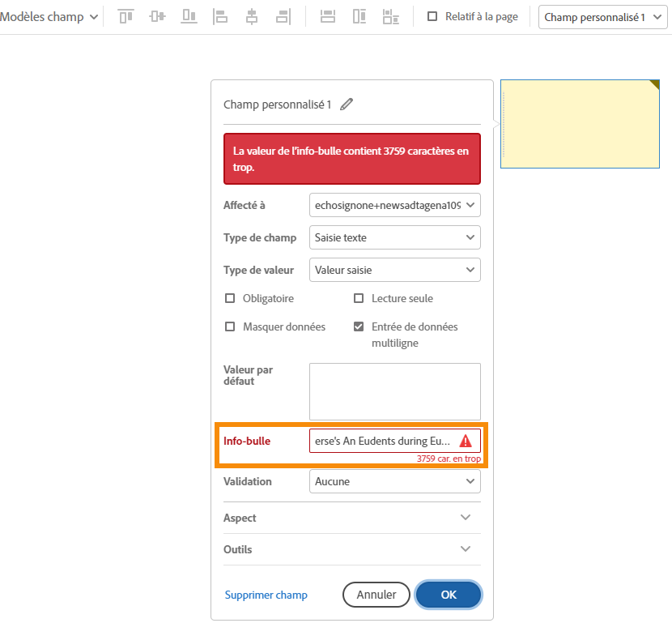Match width and height of fields
This screenshot has height=623, width=672.
[391, 17]
